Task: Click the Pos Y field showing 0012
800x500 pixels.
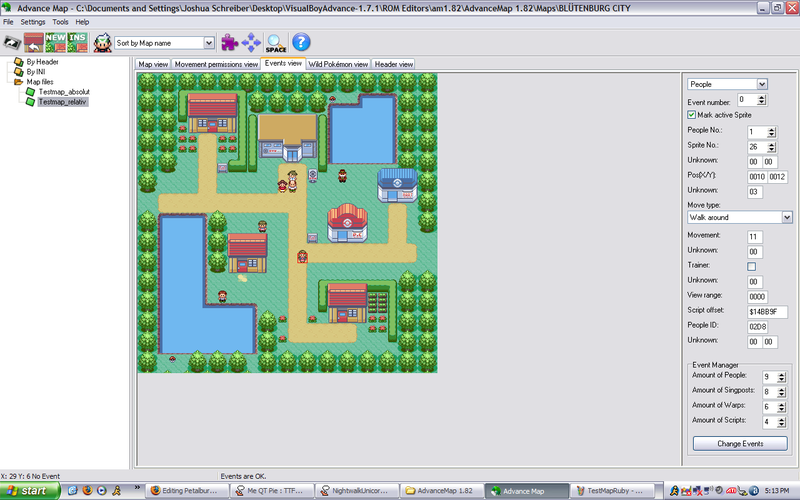Action: tap(778, 177)
